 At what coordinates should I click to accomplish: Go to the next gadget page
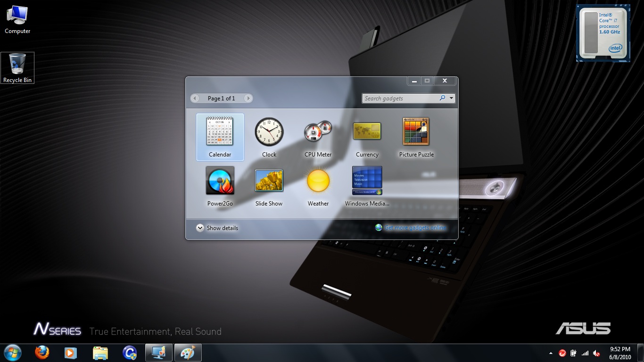248,99
